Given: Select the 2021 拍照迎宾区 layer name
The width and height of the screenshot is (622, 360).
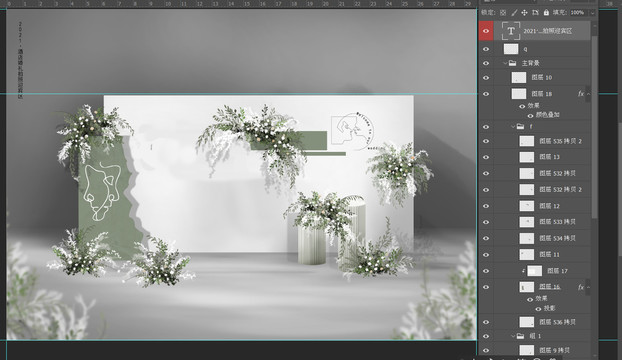Looking at the screenshot, I should pyautogui.click(x=547, y=31).
